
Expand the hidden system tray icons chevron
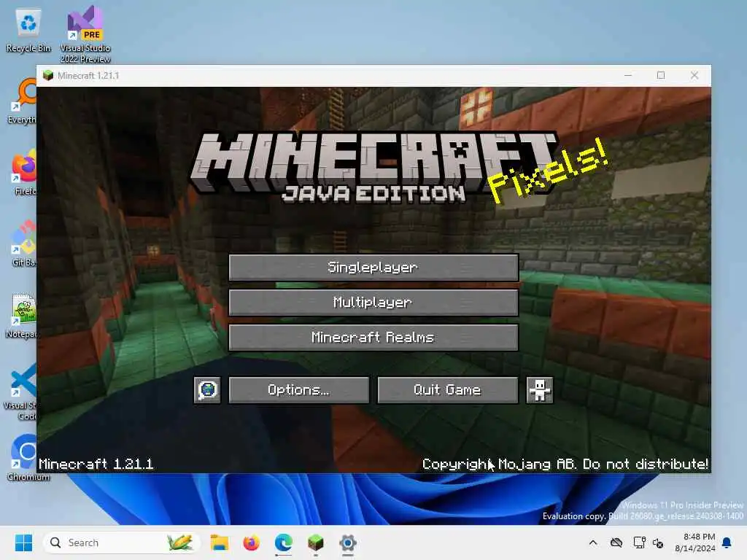(x=593, y=542)
